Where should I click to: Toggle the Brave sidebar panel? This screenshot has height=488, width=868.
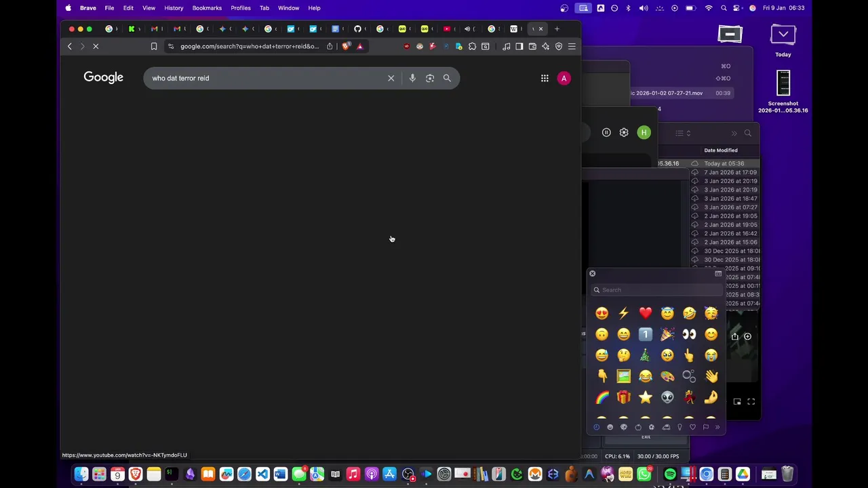(519, 46)
